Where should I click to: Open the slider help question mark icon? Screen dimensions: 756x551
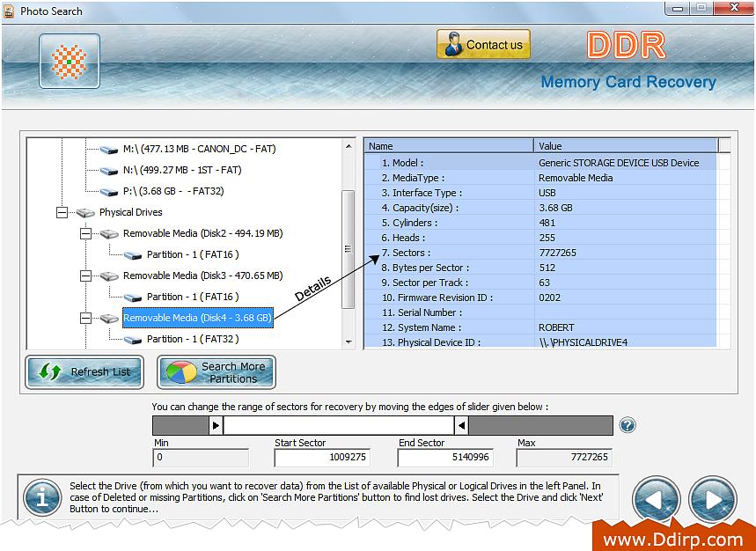[x=628, y=425]
